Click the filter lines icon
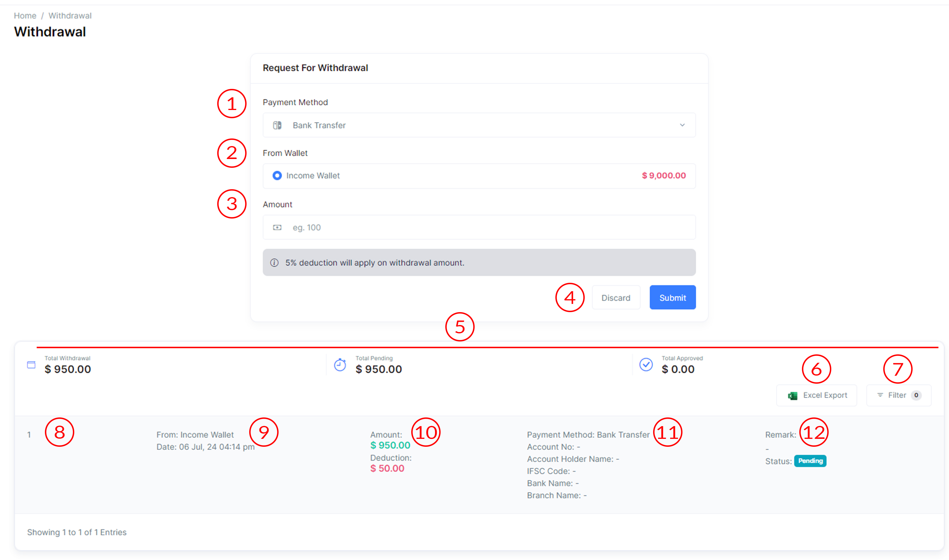Image resolution: width=949 pixels, height=560 pixels. click(x=880, y=395)
